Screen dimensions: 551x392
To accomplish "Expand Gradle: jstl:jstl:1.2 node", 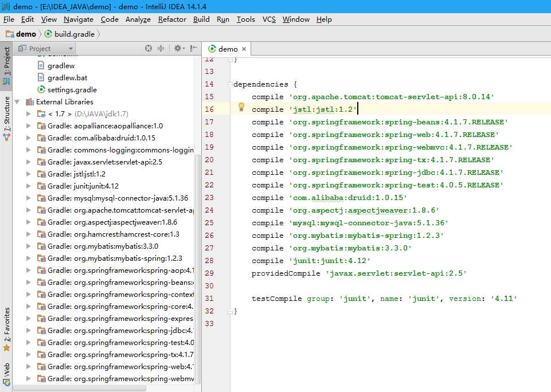I will [29, 174].
